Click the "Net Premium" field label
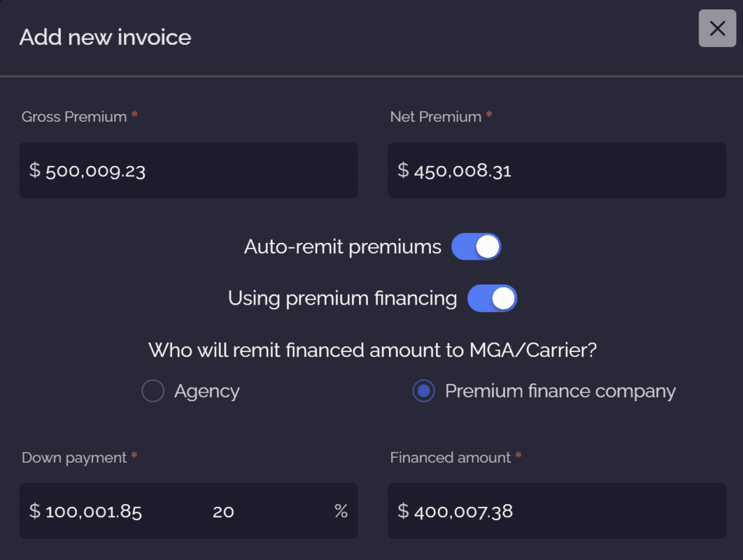The height and width of the screenshot is (560, 743). [x=435, y=117]
